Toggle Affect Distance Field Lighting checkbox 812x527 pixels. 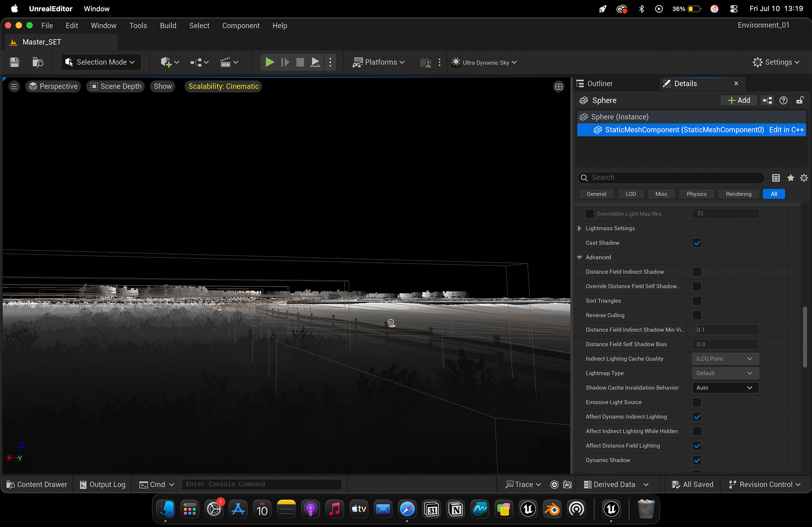click(x=697, y=446)
